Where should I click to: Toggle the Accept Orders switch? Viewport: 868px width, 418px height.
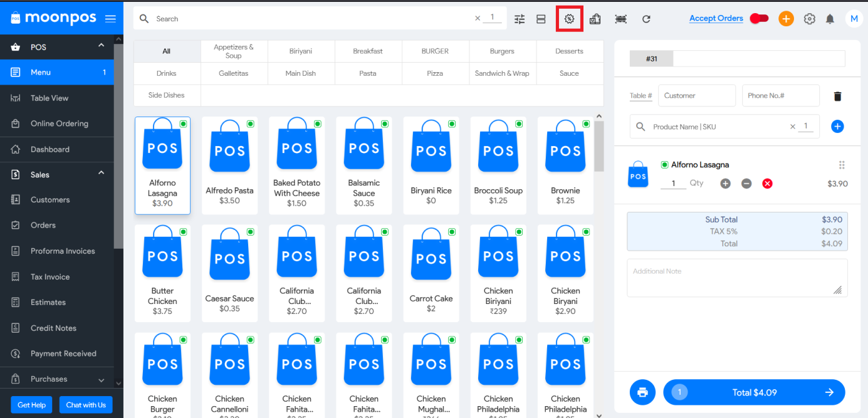[759, 18]
